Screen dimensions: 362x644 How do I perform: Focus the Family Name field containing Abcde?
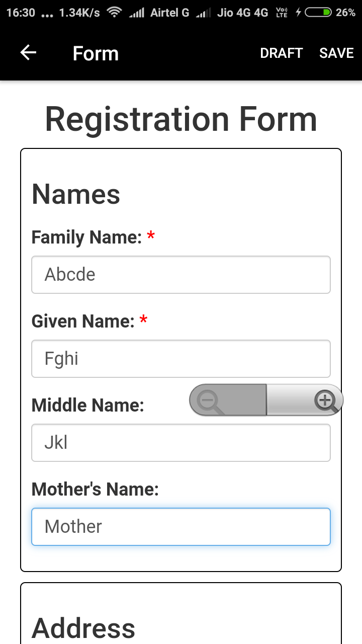click(181, 275)
